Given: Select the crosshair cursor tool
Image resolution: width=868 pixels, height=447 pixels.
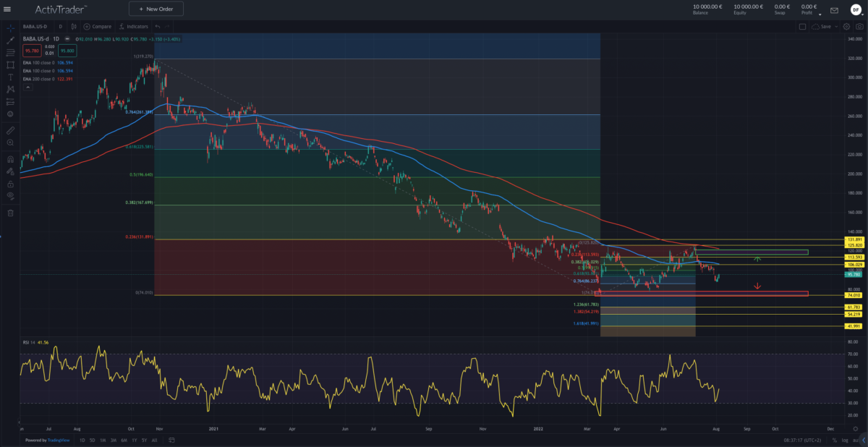Looking at the screenshot, I should click(x=11, y=27).
